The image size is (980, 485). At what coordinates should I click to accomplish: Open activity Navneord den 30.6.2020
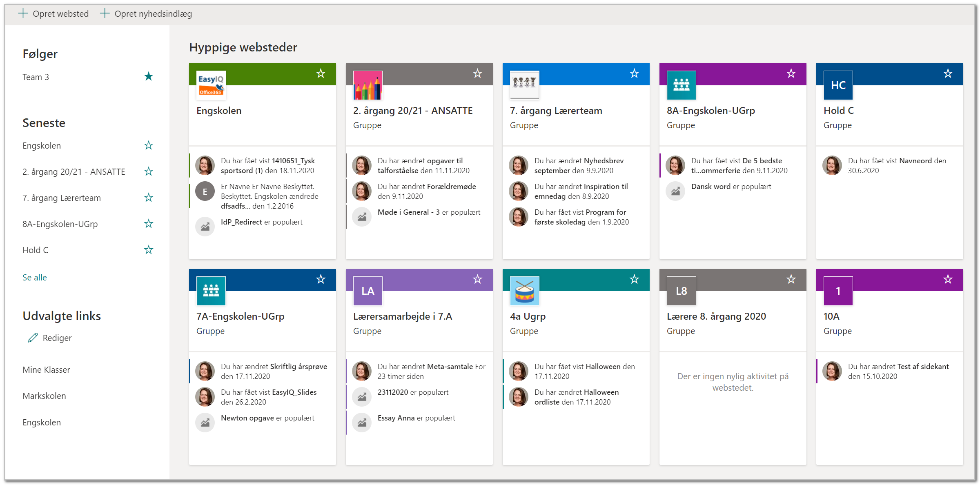point(897,166)
